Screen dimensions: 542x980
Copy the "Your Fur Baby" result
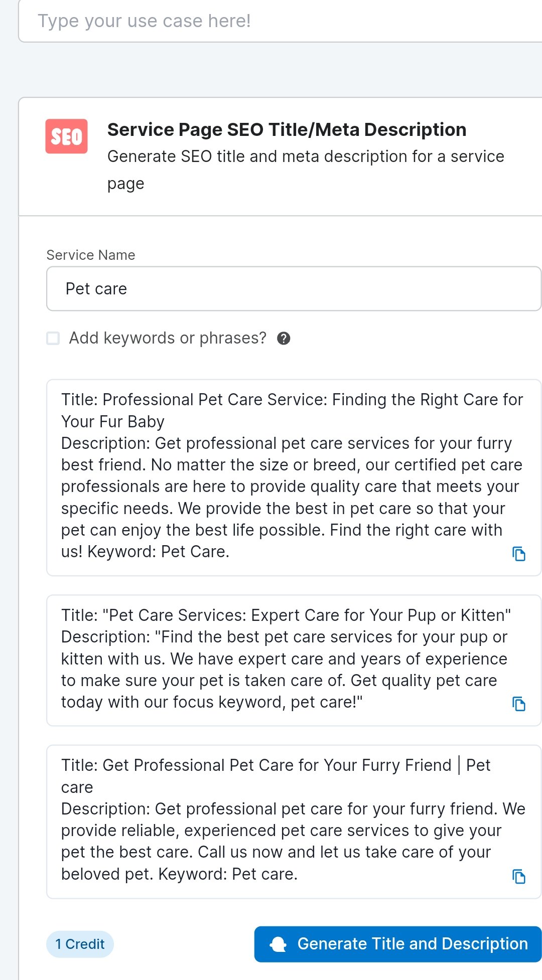[518, 554]
